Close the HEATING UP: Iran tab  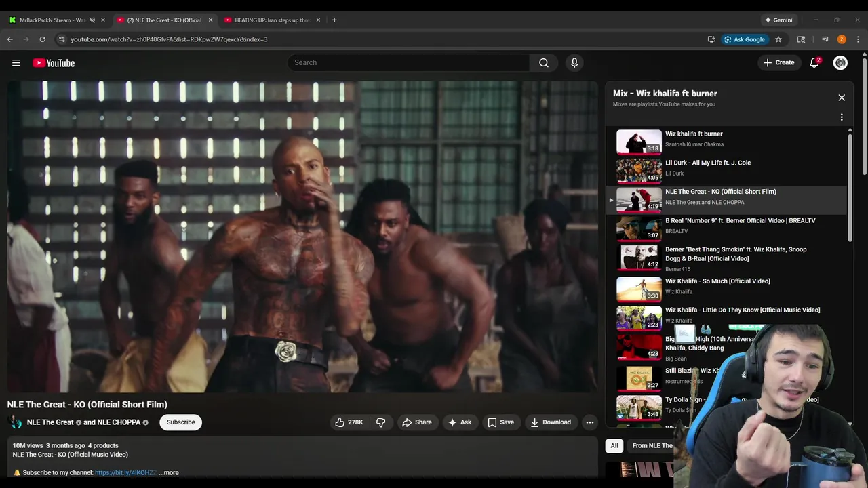[x=318, y=20]
